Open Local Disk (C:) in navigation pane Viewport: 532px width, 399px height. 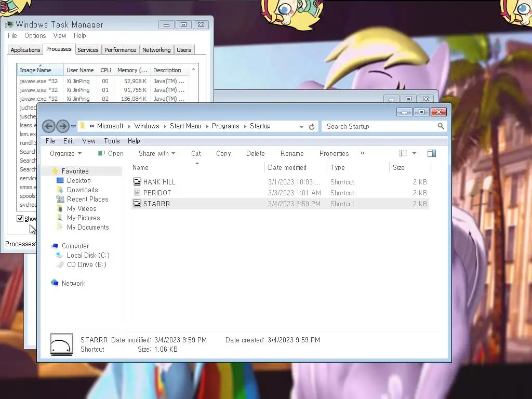[x=88, y=255]
